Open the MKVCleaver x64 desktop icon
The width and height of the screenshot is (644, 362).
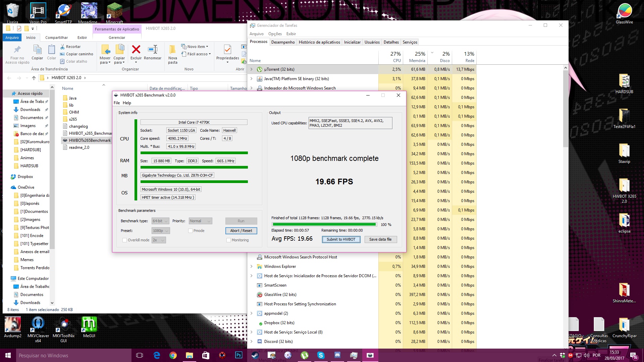tap(38, 329)
